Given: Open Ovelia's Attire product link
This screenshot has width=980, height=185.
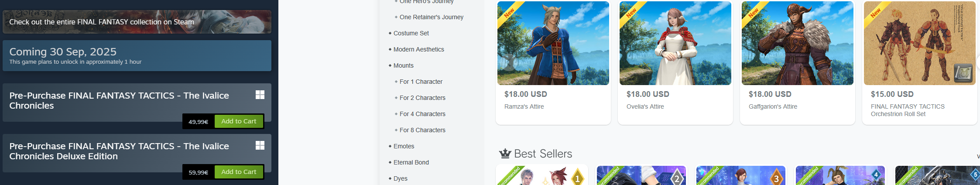Looking at the screenshot, I should [x=645, y=106].
